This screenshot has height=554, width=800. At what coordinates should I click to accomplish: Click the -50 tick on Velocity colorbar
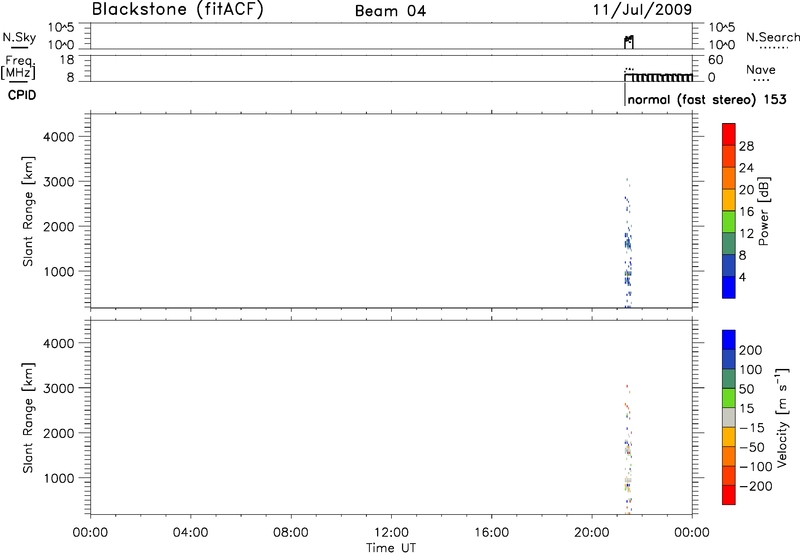tap(752, 447)
